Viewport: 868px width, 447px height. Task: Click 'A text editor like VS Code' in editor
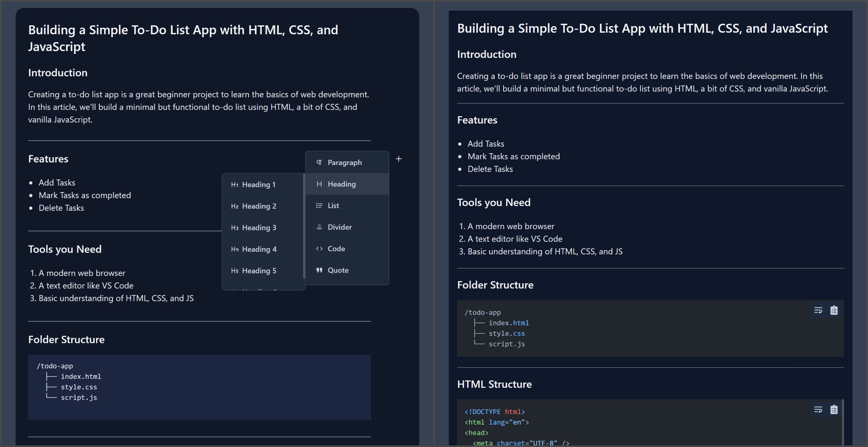coord(86,286)
